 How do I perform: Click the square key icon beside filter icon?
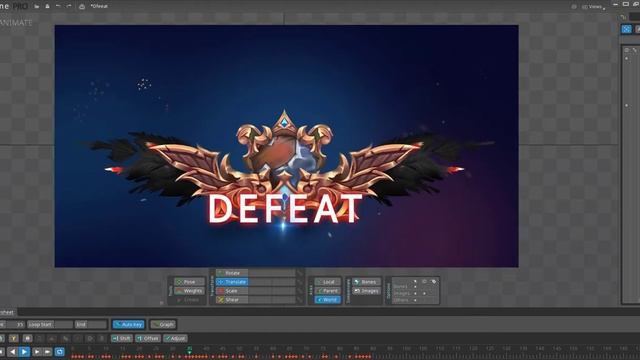tap(27, 338)
